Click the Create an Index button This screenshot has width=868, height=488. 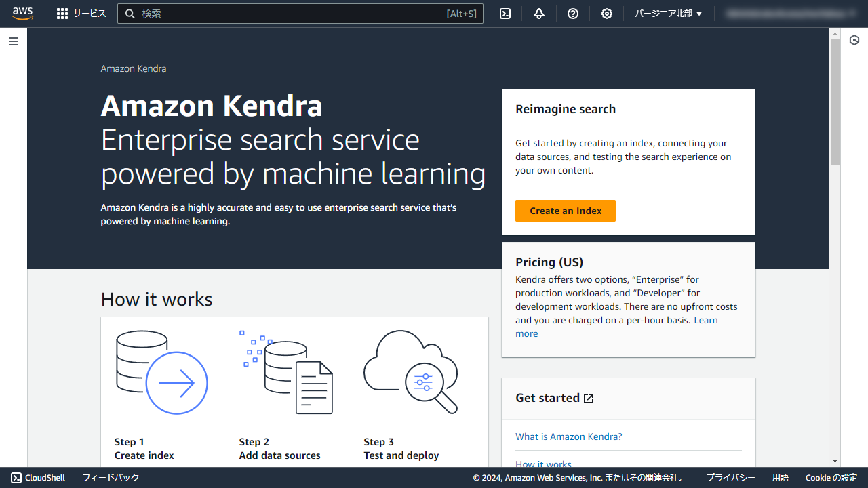(x=566, y=211)
